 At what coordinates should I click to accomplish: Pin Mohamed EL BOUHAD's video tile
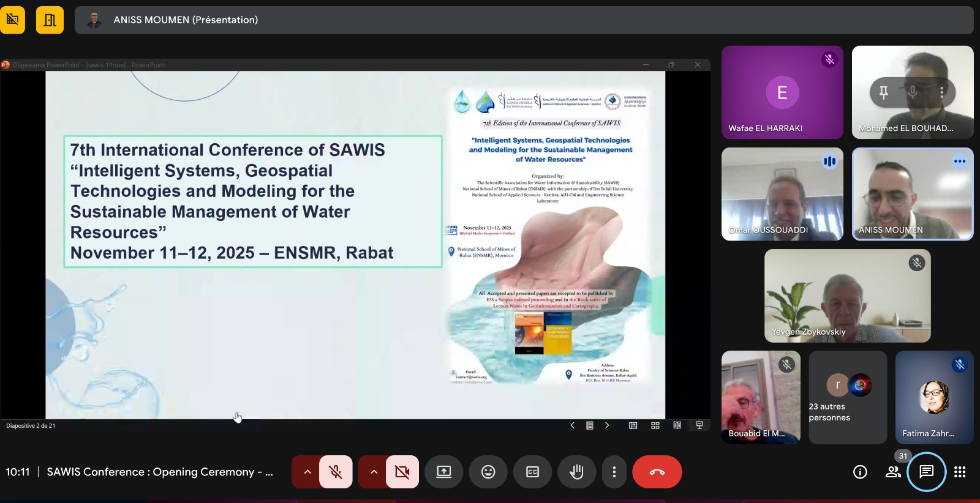[x=883, y=92]
